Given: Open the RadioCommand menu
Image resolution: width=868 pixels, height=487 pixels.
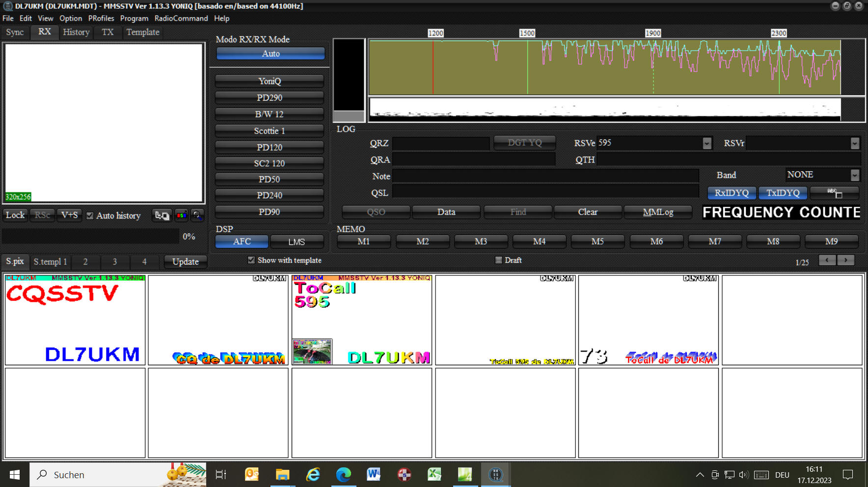Looking at the screenshot, I should (x=181, y=18).
